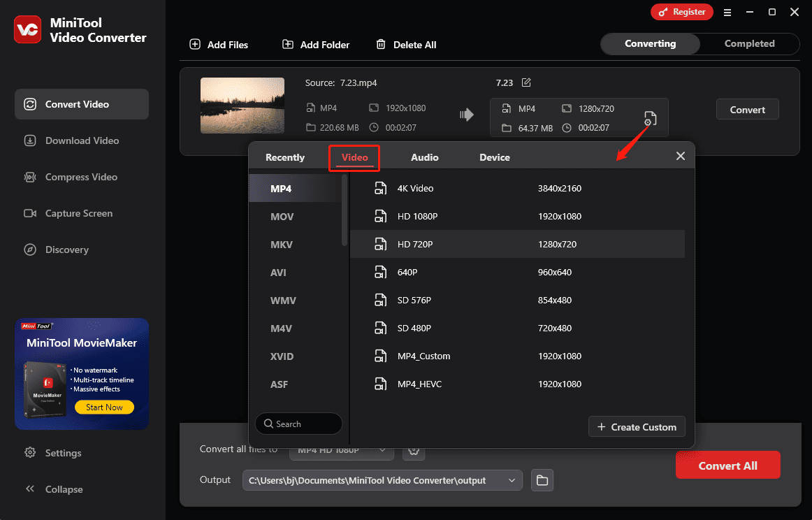Open the Output path dropdown
The height and width of the screenshot is (520, 812).
382,480
